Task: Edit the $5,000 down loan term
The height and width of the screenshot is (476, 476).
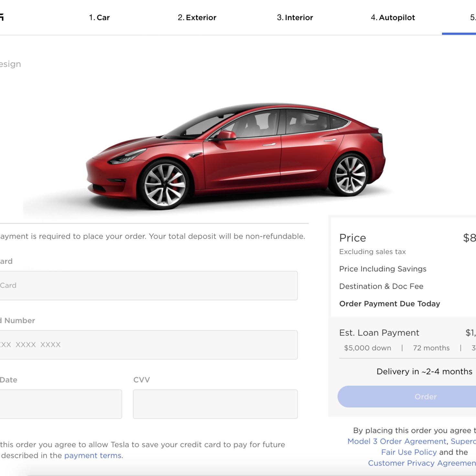Action: (x=368, y=348)
